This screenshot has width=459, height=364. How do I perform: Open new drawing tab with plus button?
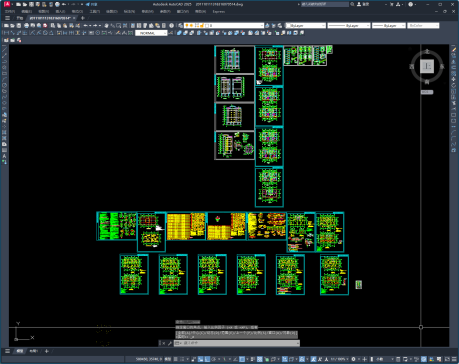tap(83, 18)
